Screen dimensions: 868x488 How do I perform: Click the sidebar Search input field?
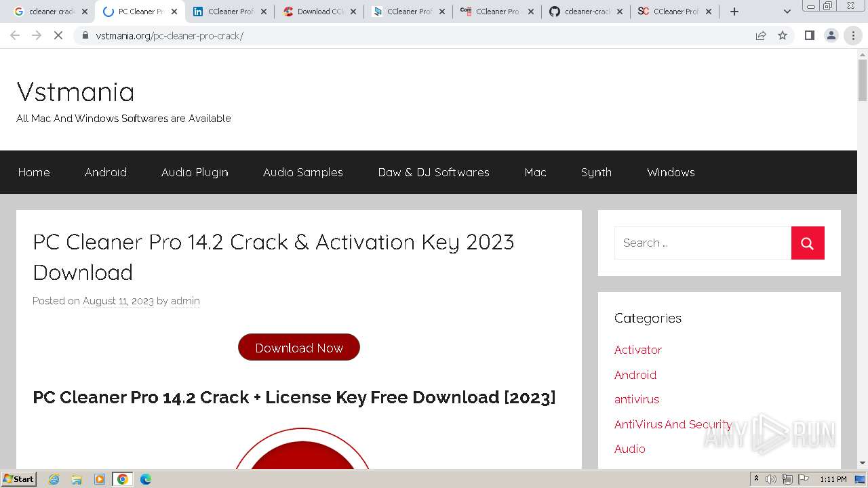click(703, 243)
